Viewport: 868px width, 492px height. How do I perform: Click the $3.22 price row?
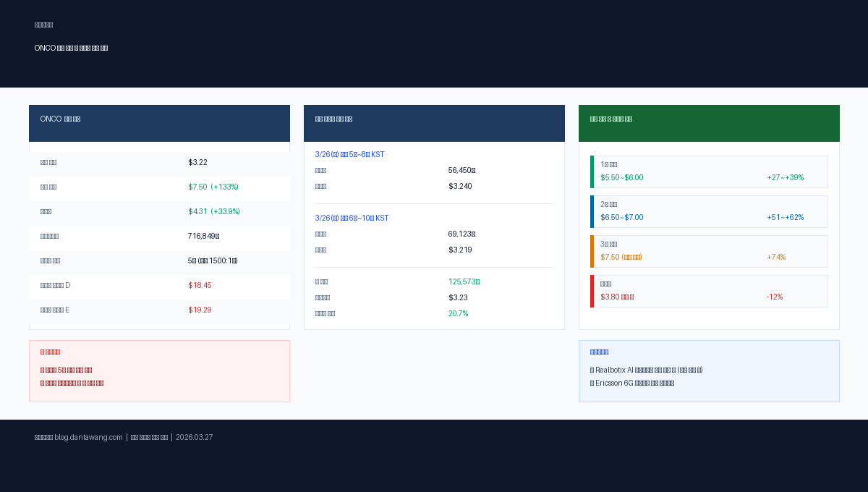(x=159, y=163)
